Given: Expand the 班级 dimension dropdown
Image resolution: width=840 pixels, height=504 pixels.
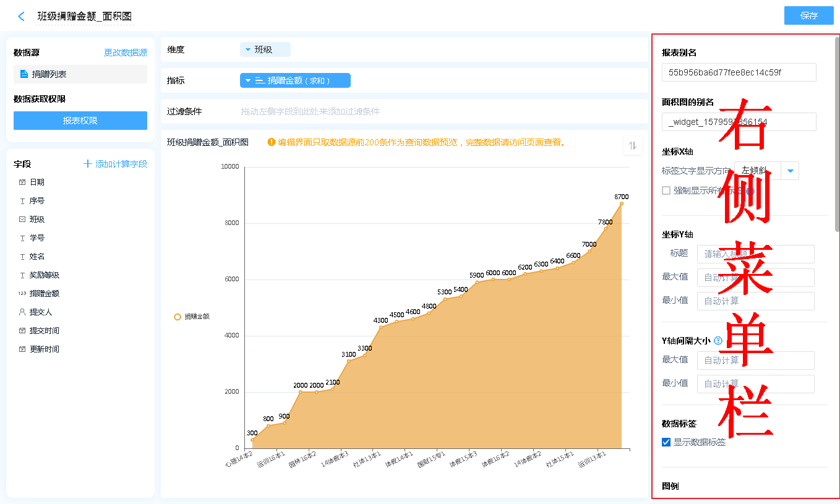Looking at the screenshot, I should click(248, 49).
